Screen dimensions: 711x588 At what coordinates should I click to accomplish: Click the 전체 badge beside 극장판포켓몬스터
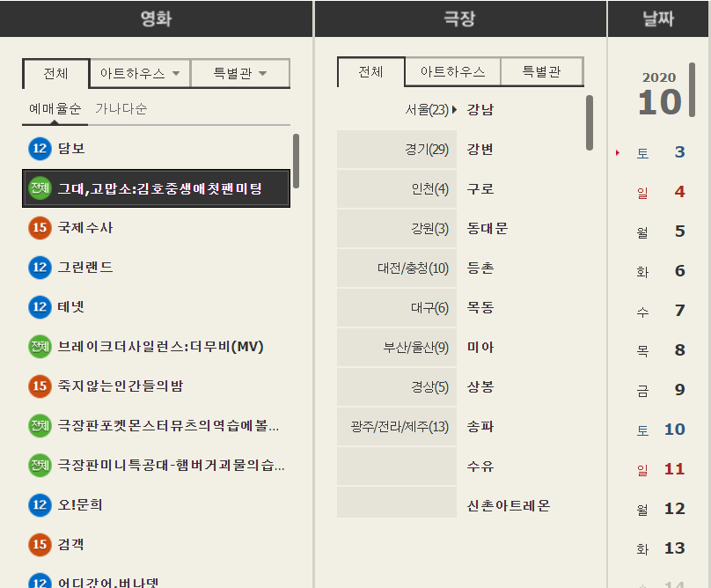40,425
